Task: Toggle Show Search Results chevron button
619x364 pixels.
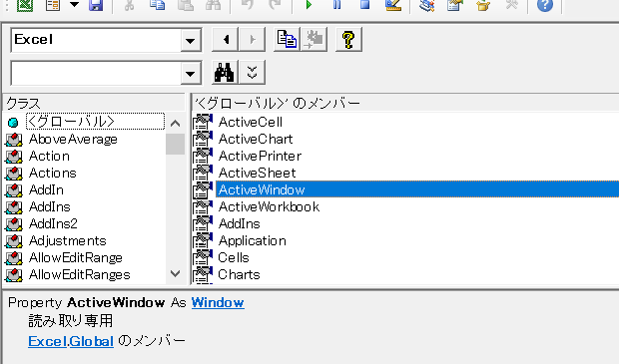Action: (252, 72)
